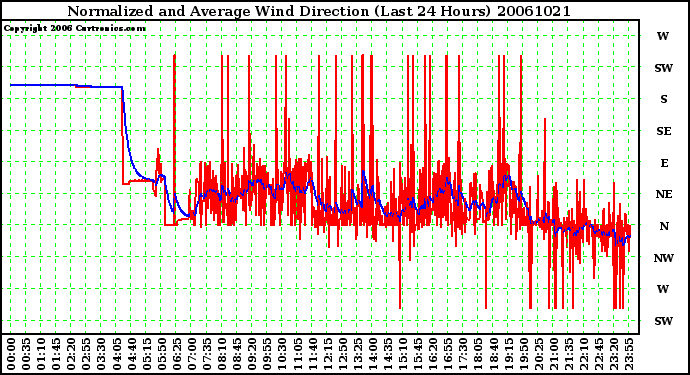This screenshot has width=690, height=375.
Task: Select the 15:45 time label
Action: pyautogui.click(x=417, y=354)
